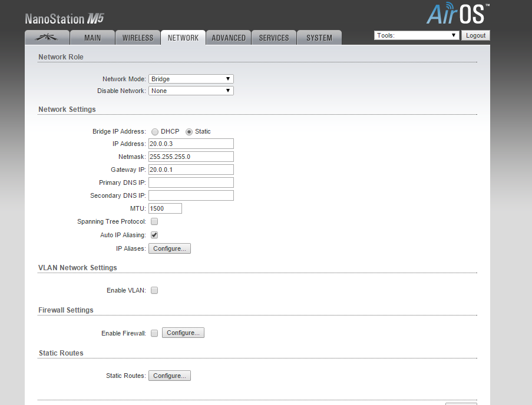Viewport: 532px width, 405px height.
Task: Click the Netmask input field
Action: click(191, 157)
